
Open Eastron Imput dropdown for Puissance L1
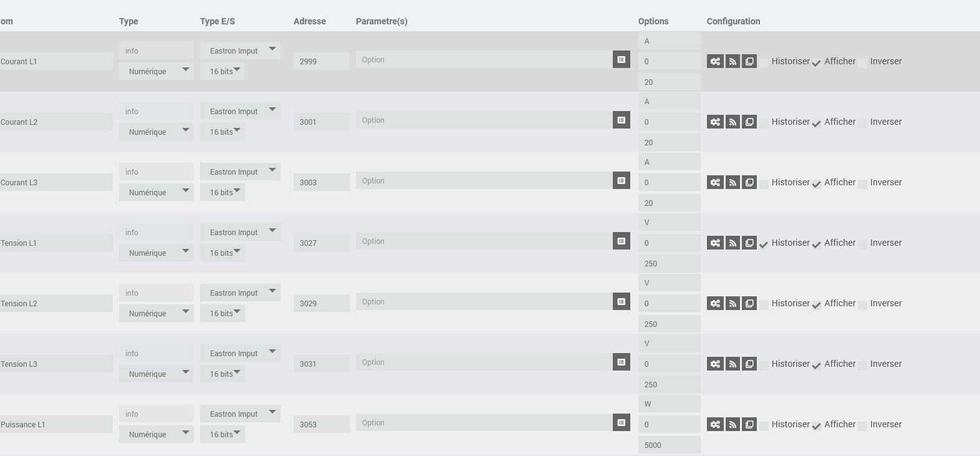(x=240, y=414)
